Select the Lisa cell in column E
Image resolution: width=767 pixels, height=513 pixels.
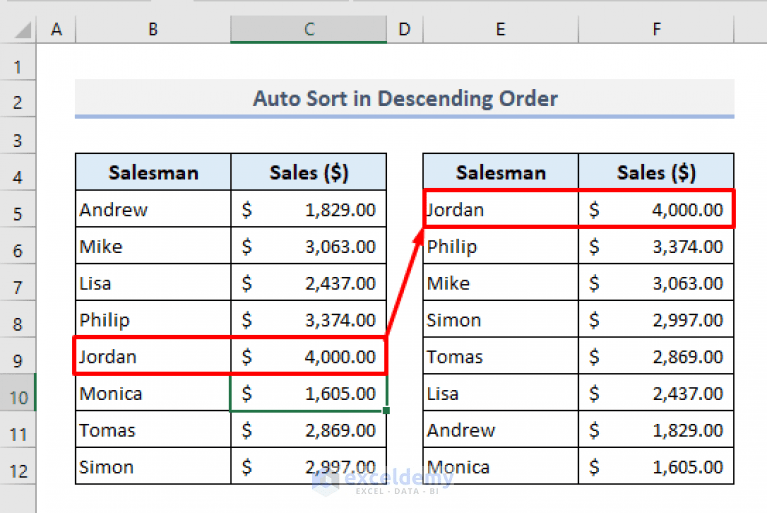coord(500,393)
